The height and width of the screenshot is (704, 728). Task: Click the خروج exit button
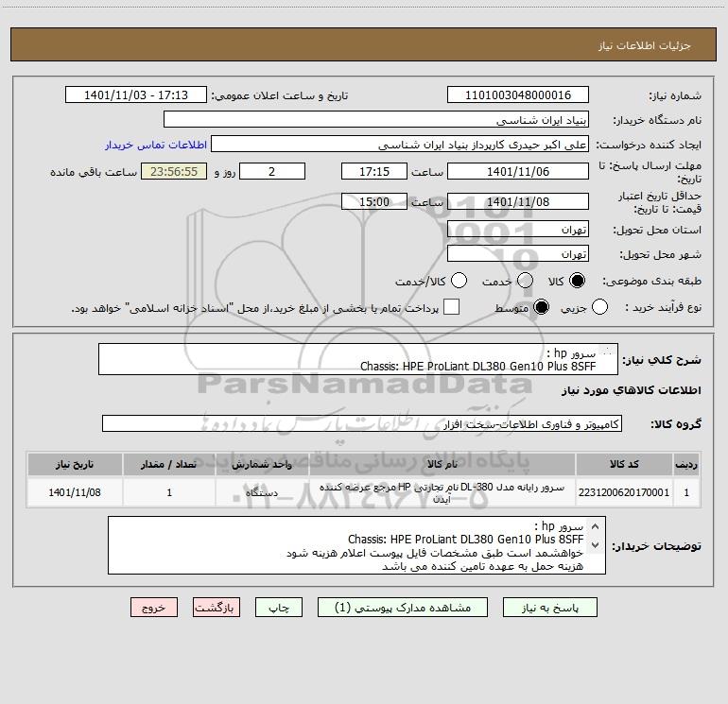coord(154,608)
